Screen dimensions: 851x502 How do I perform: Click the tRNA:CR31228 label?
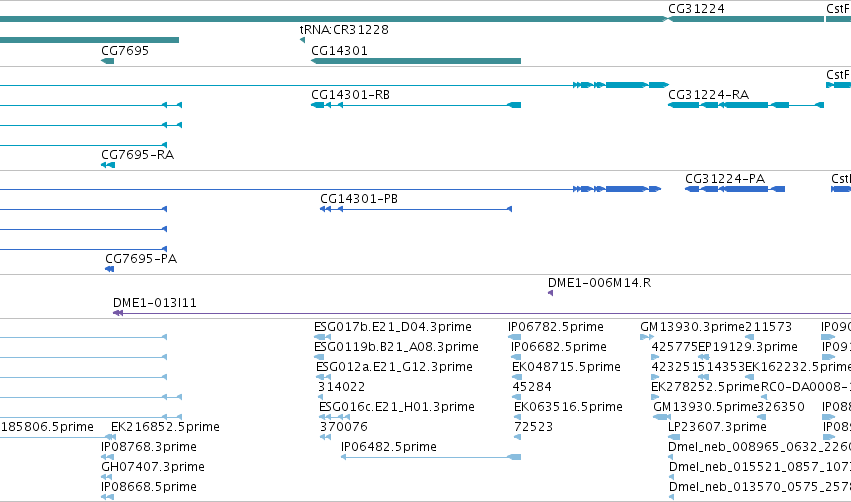coord(344,29)
